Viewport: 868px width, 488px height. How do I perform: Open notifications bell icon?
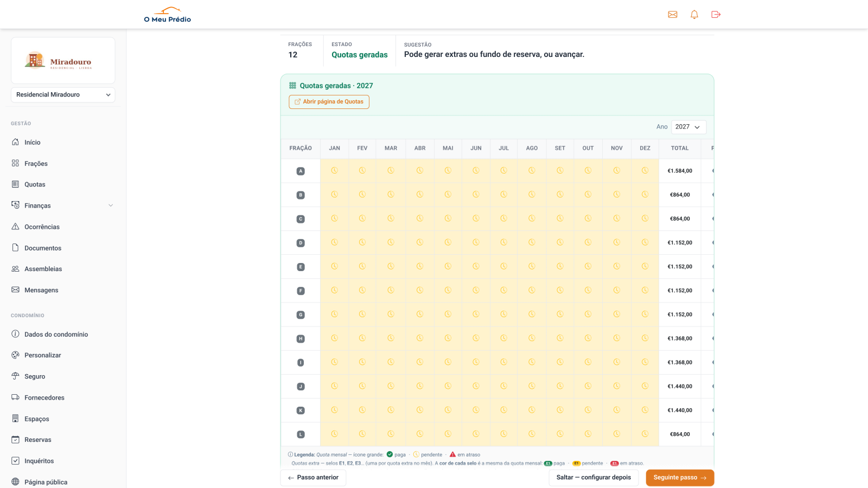[x=694, y=15]
